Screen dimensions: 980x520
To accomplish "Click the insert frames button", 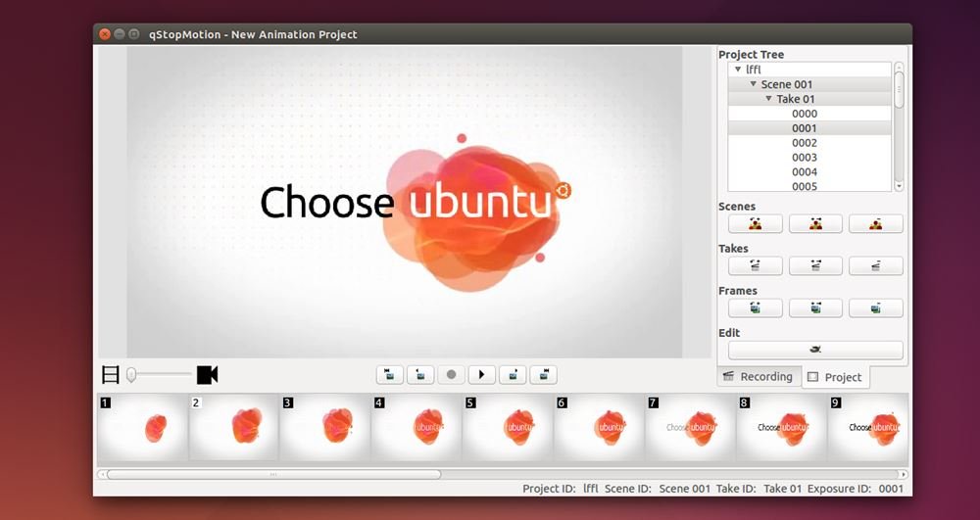I will 755,307.
